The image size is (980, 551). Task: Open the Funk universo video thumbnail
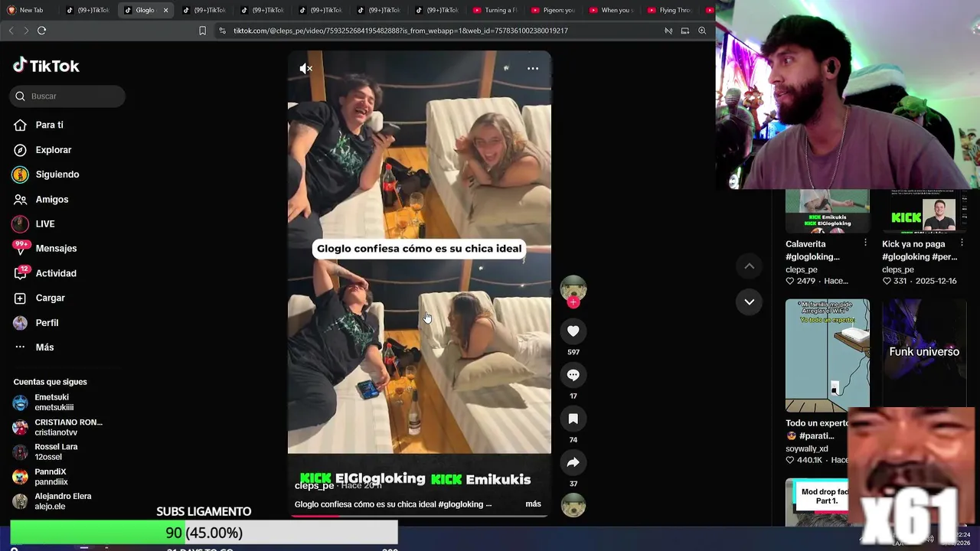(924, 352)
